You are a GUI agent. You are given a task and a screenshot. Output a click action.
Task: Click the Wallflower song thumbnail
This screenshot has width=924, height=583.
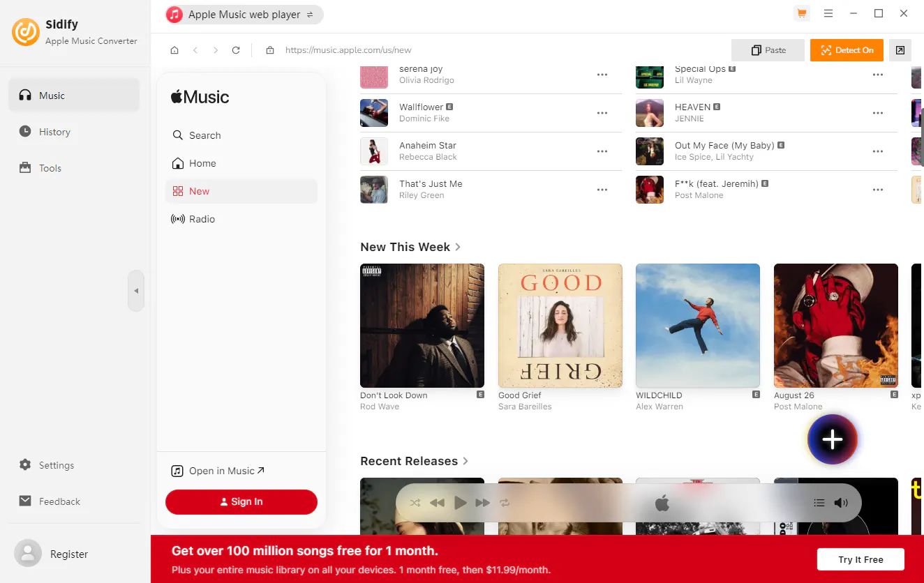pyautogui.click(x=374, y=113)
